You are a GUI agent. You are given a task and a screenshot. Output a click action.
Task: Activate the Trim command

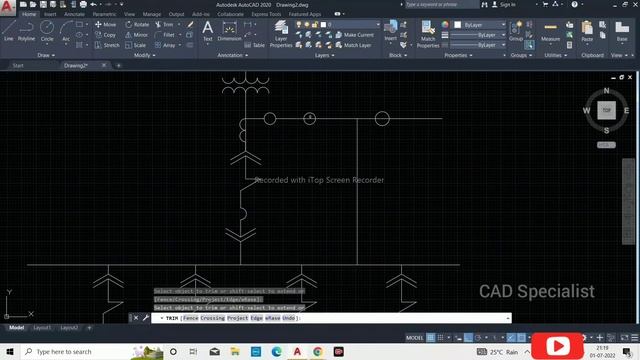(164, 24)
